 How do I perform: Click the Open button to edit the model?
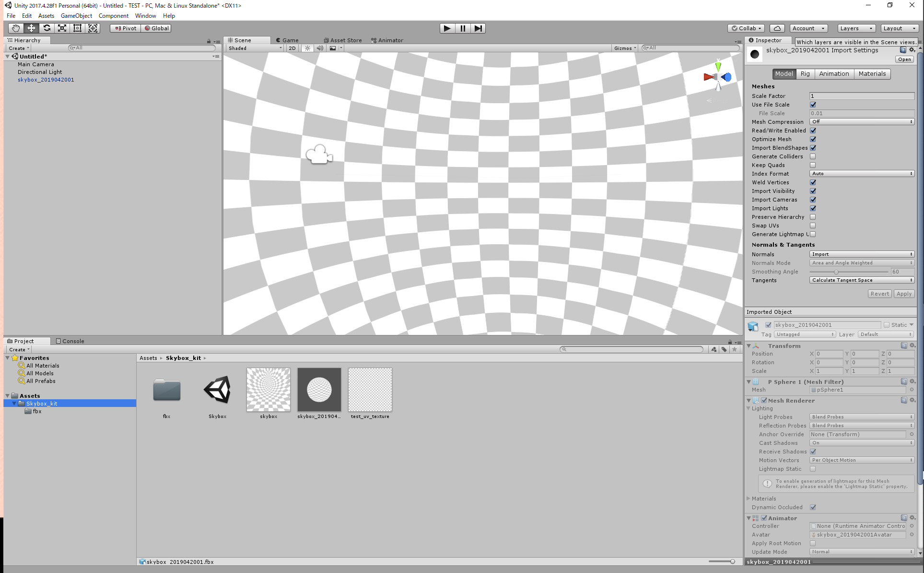click(904, 59)
